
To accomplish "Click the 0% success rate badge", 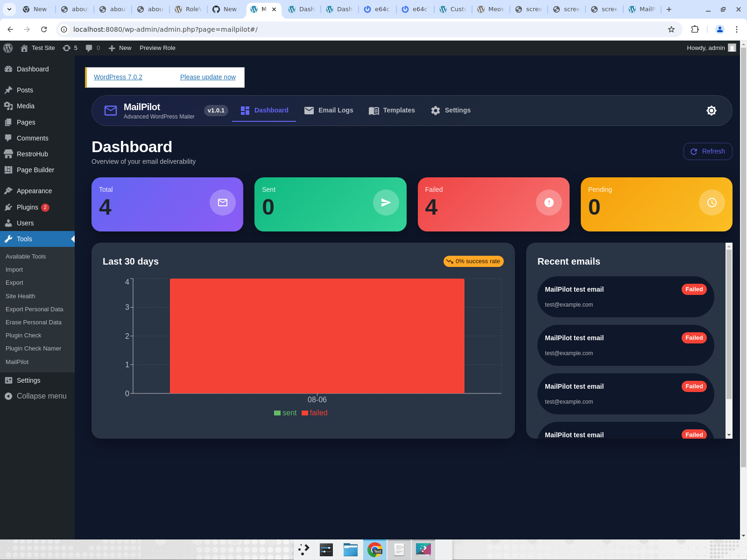I will tap(473, 261).
